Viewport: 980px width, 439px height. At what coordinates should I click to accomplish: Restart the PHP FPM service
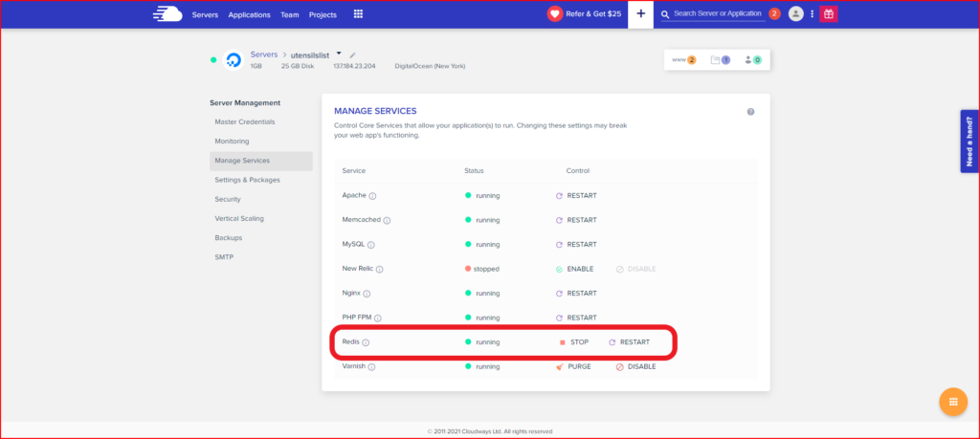coord(576,318)
